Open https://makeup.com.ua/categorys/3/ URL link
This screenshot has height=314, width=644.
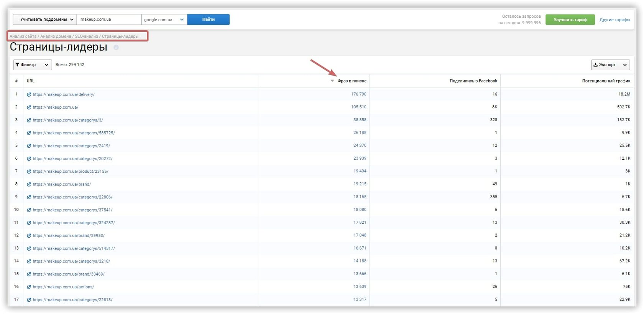(68, 120)
